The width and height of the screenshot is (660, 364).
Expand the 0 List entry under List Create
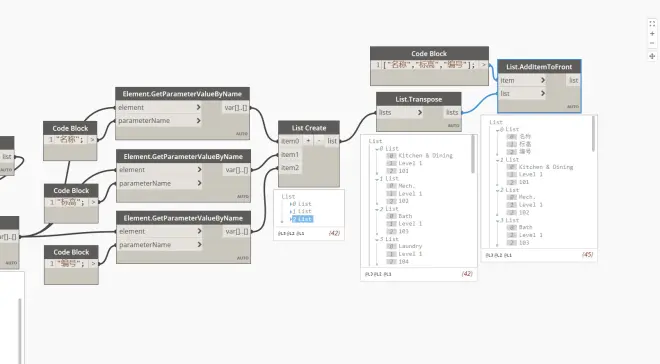[290, 204]
